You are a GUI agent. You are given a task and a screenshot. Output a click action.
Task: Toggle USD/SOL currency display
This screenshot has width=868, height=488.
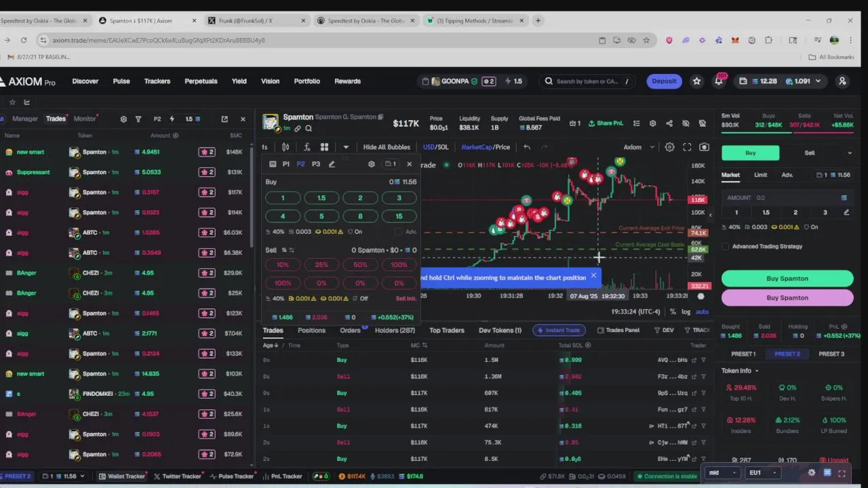[435, 147]
